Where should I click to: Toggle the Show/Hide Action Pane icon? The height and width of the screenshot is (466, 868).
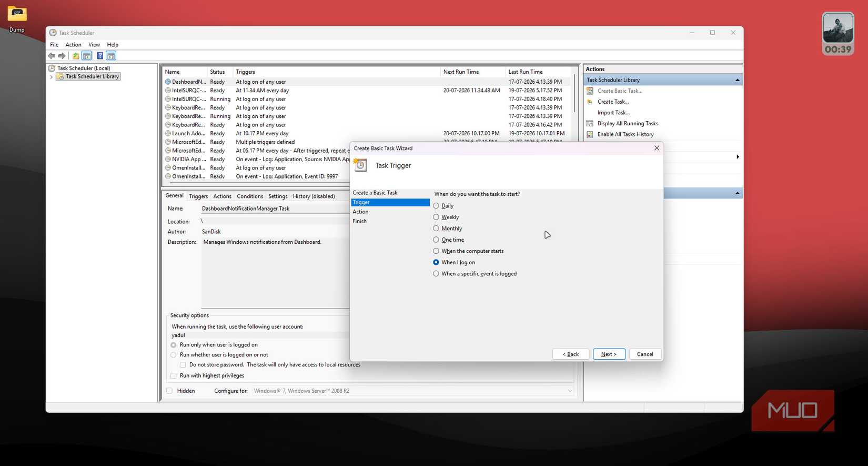[111, 56]
